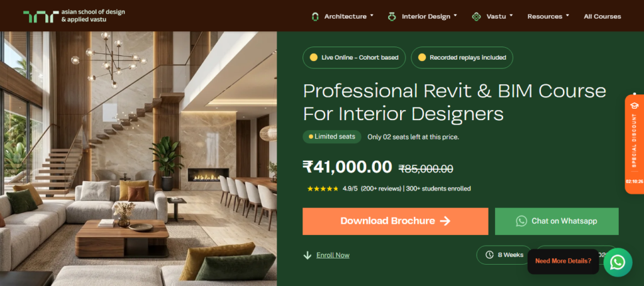Click the 02:10:26 countdown timer

(634, 181)
